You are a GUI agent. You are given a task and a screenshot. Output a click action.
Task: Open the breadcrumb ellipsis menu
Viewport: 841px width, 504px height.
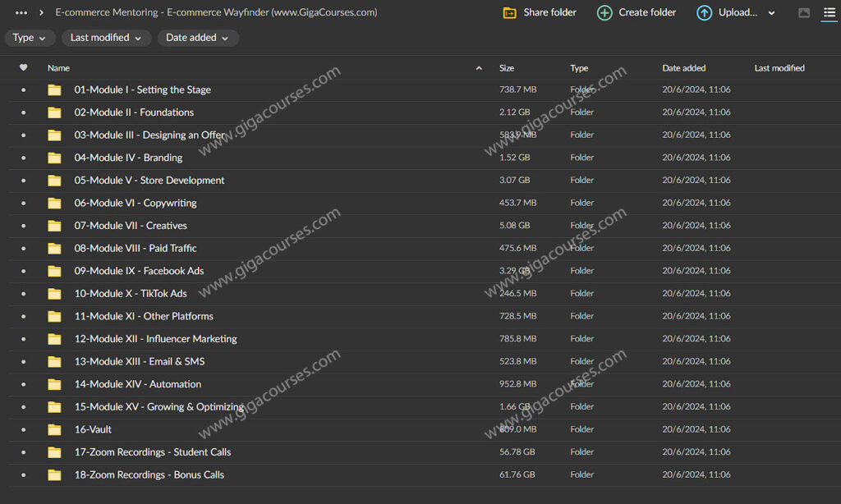click(x=21, y=12)
